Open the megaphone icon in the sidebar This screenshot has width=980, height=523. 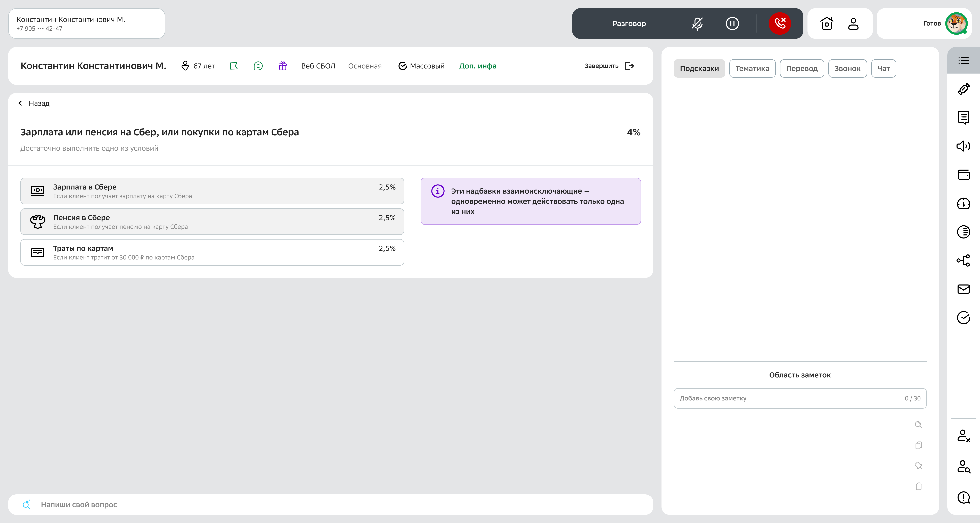(x=963, y=146)
